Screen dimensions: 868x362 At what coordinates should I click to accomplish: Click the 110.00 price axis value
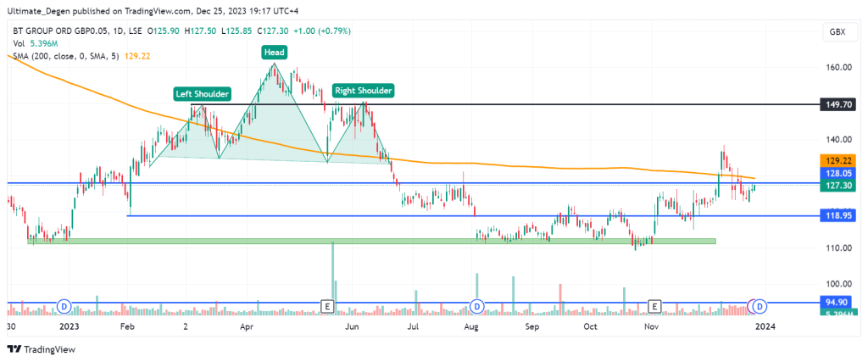click(x=839, y=248)
